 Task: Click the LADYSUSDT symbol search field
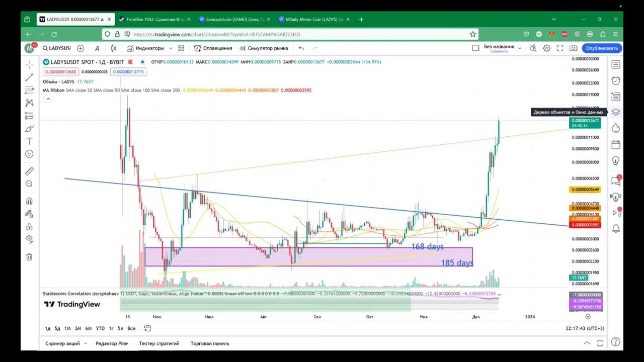coord(56,48)
